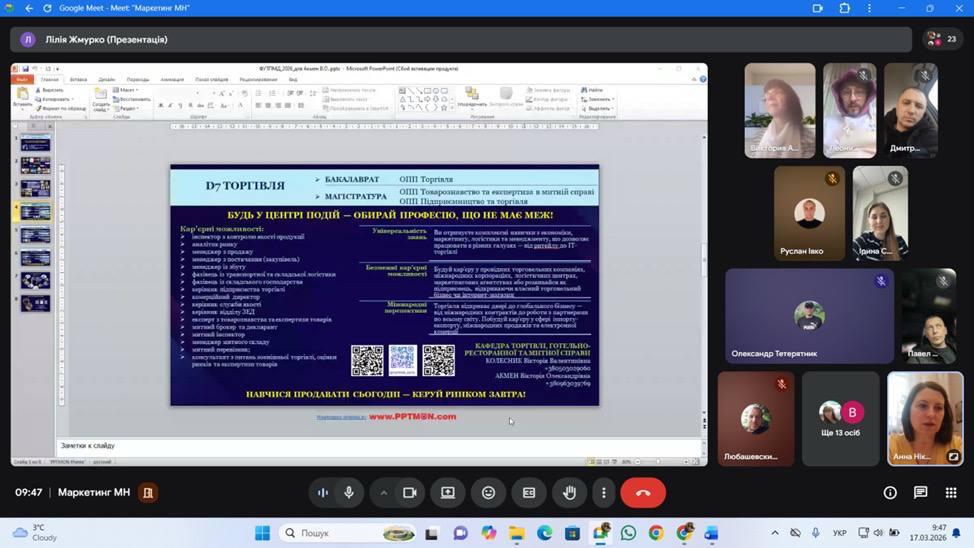Click the 'Ще 13 осіб' participants tile
This screenshot has width=974, height=548.
tap(840, 418)
